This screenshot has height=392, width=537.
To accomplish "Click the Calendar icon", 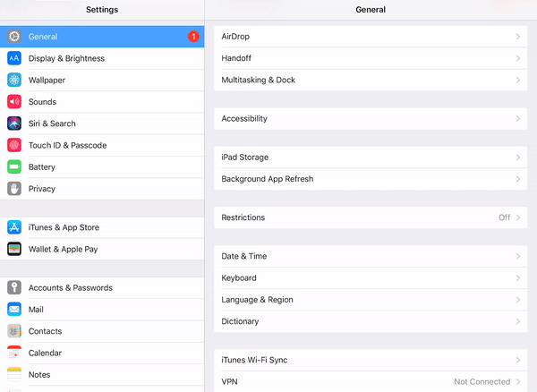I will click(x=14, y=353).
